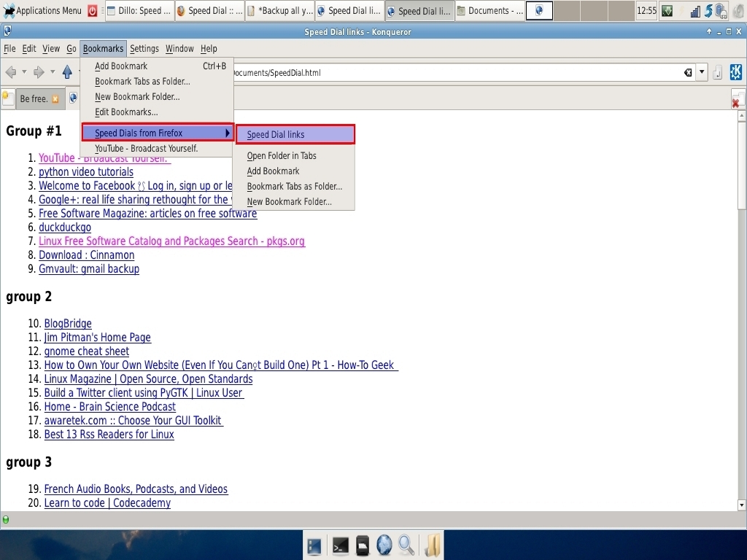The width and height of the screenshot is (747, 560).
Task: Select YouTube - Broadcast Yourself bookmark entry
Action: (x=158, y=149)
